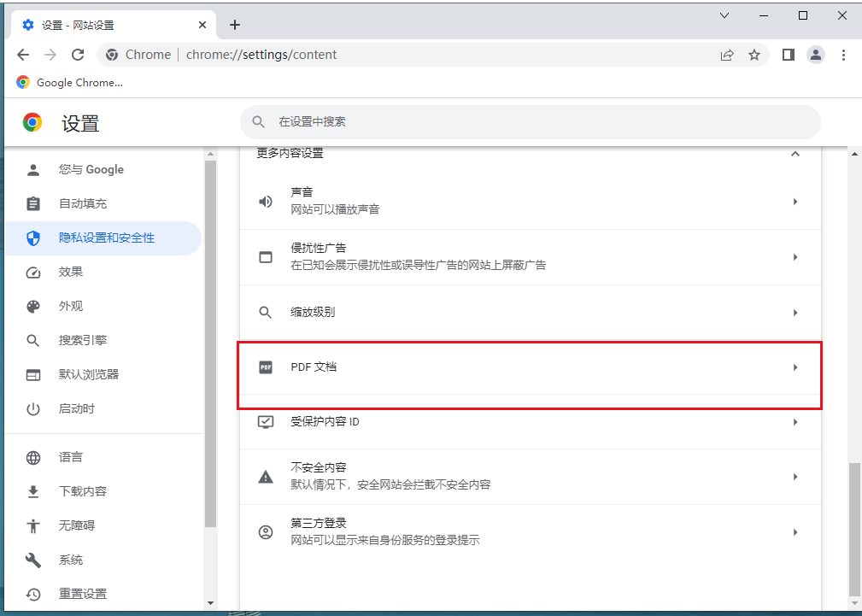
Task: Click the window icon for 侵扰性广告
Action: pyautogui.click(x=266, y=257)
